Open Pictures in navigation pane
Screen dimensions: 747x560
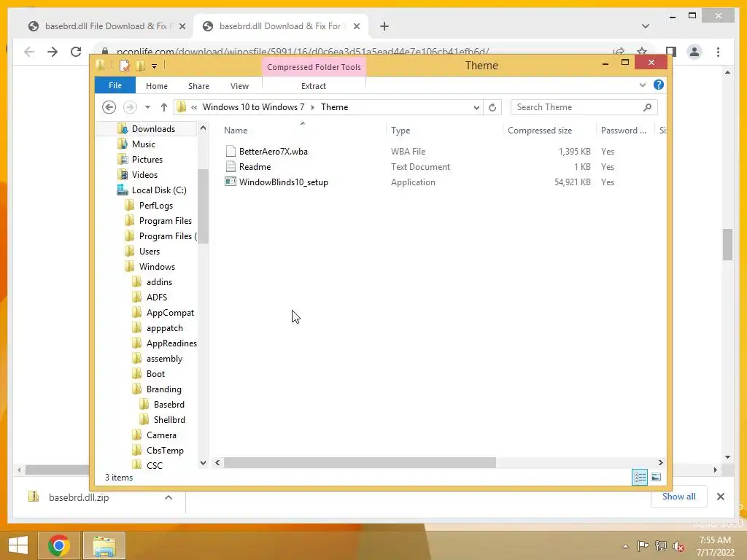pos(147,159)
